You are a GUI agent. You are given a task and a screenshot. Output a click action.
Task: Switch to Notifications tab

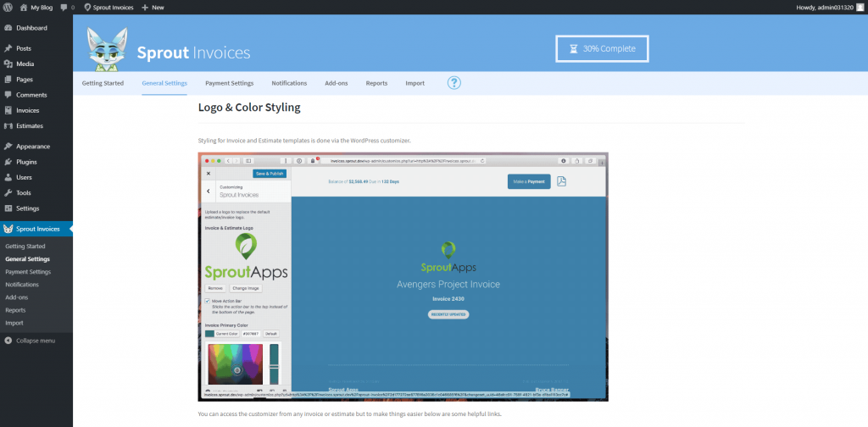pyautogui.click(x=289, y=83)
